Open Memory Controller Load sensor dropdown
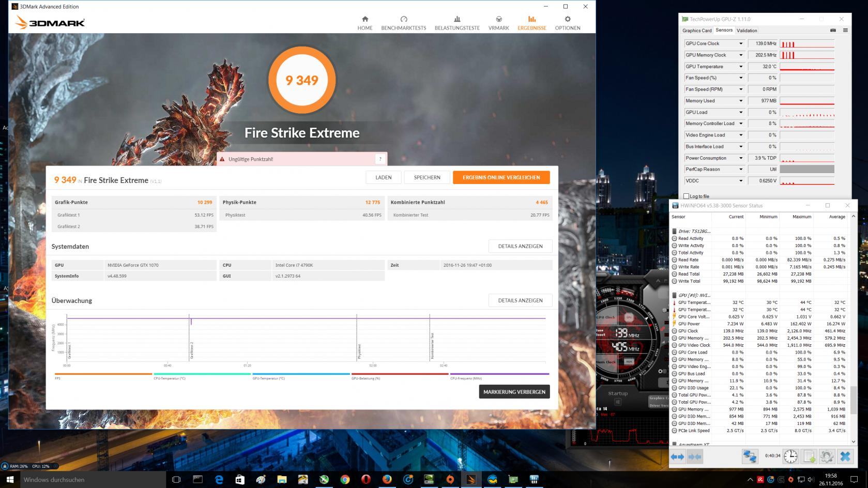 740,124
